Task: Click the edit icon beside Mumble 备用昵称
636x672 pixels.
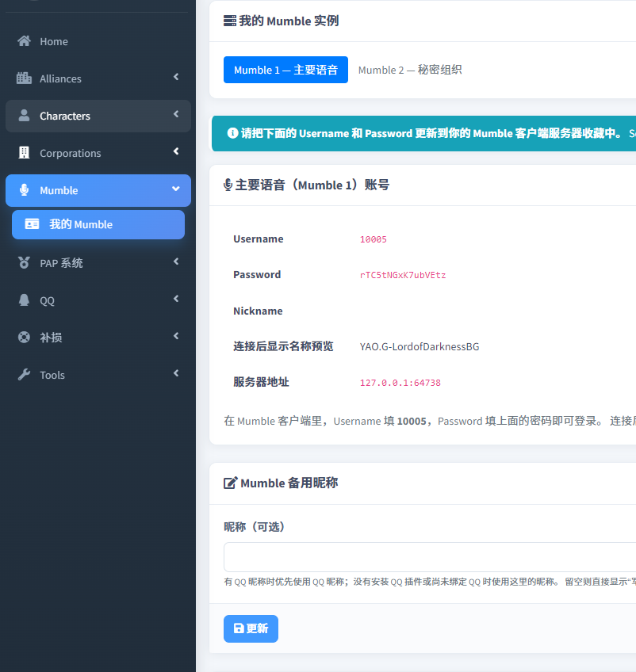Action: (230, 483)
